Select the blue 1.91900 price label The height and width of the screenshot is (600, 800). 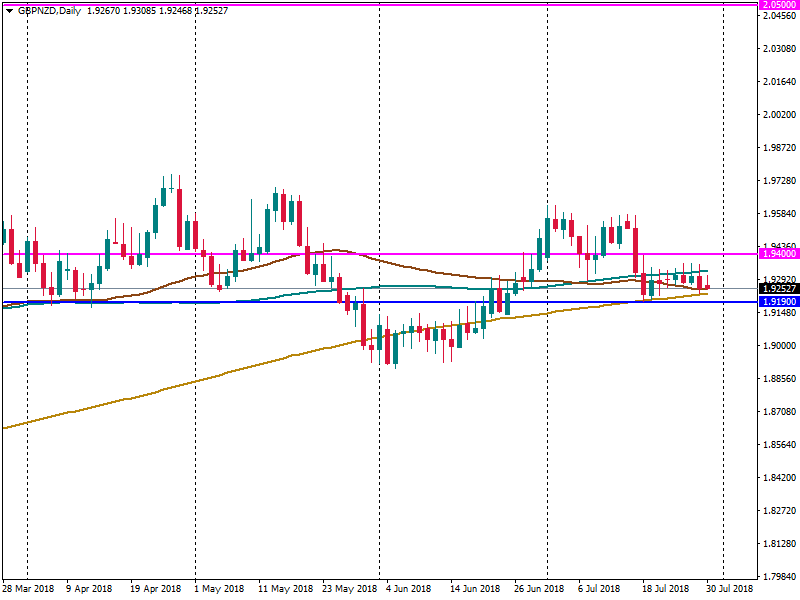click(x=777, y=301)
